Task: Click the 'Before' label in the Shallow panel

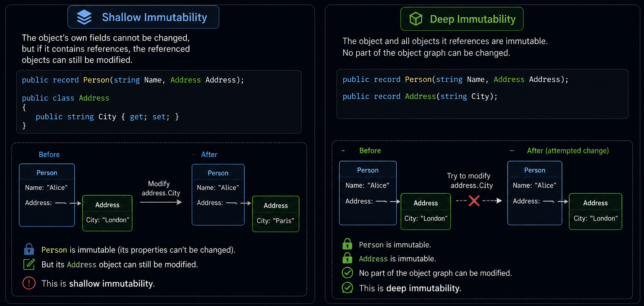Action: [x=49, y=154]
